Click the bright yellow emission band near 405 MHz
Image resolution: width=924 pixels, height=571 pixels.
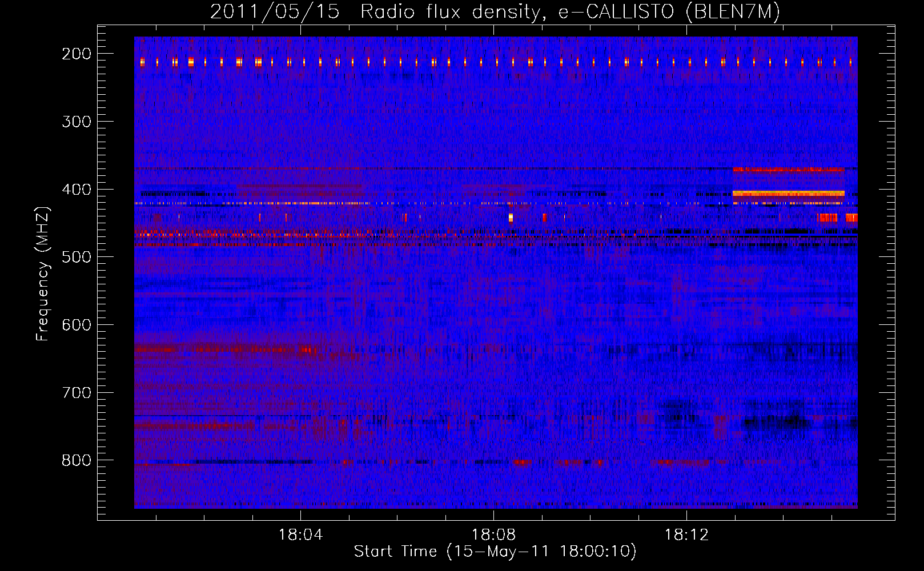click(x=789, y=194)
